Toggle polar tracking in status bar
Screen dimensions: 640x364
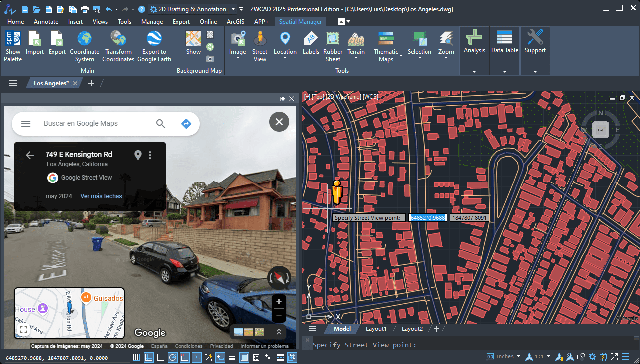coord(173,357)
